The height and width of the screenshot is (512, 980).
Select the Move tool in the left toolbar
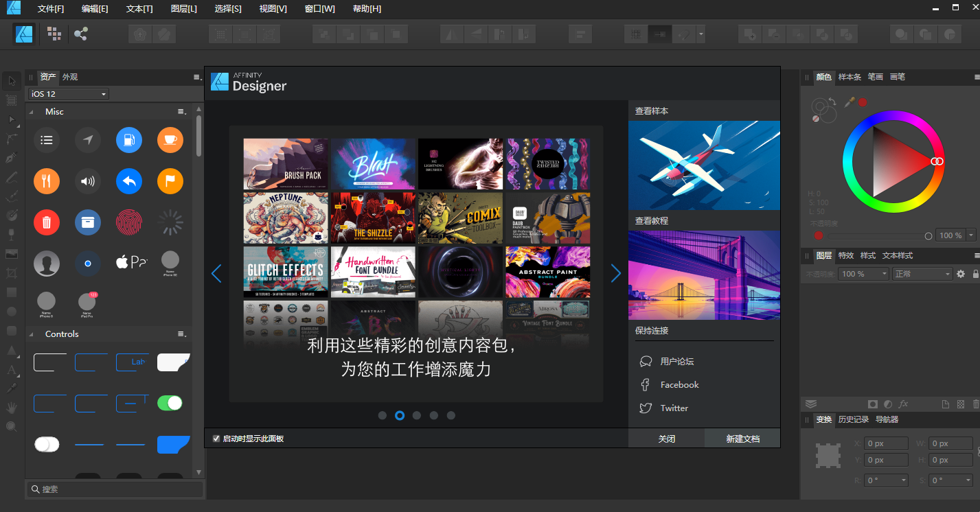[x=11, y=80]
